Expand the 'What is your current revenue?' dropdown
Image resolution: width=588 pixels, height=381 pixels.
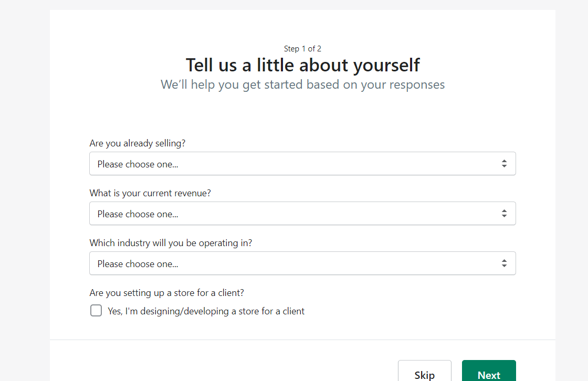click(x=302, y=214)
